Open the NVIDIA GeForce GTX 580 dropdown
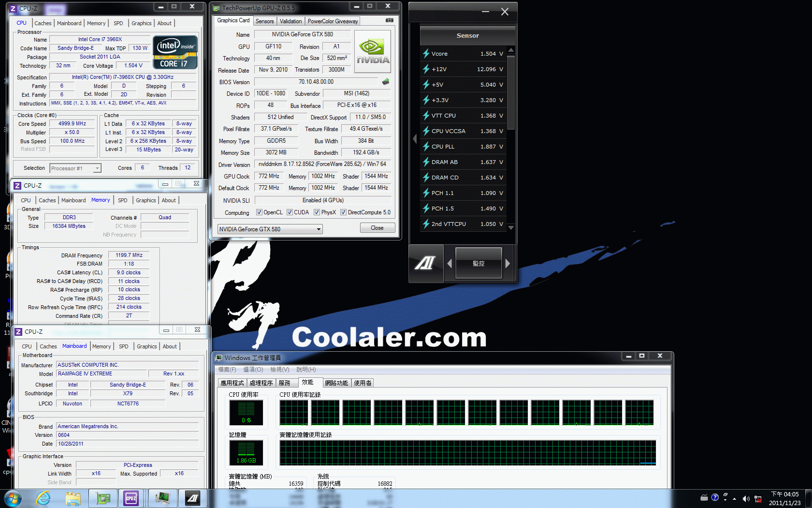 click(x=270, y=229)
